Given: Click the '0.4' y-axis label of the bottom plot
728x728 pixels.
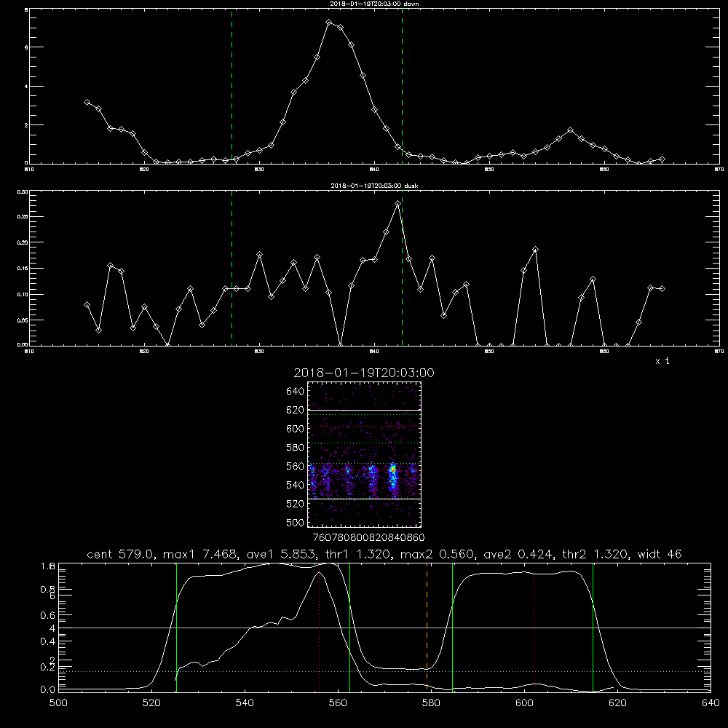Looking at the screenshot, I should pyautogui.click(x=48, y=641).
